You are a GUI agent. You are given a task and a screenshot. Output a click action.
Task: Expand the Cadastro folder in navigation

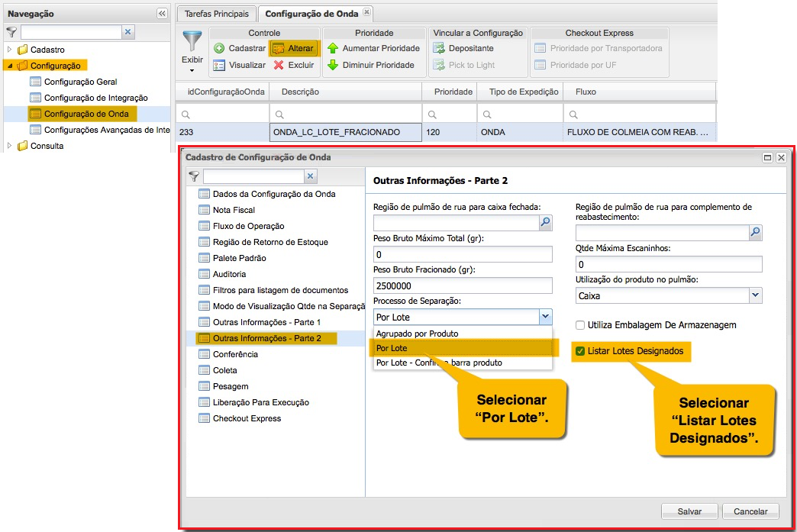9,50
